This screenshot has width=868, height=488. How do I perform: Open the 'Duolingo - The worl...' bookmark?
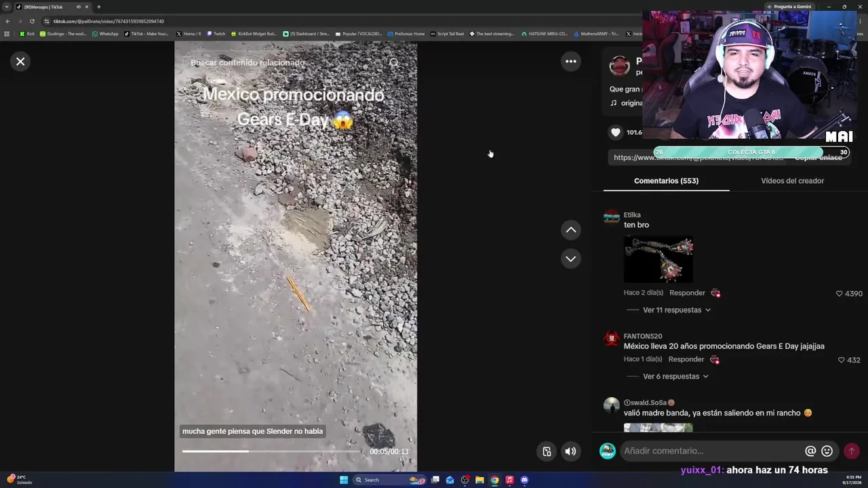tap(63, 34)
